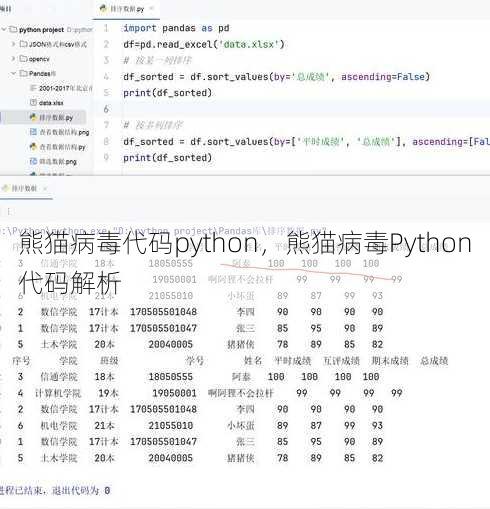The image size is (490, 509).
Task: Click the 总成绩 column header in output
Action: coord(434,361)
